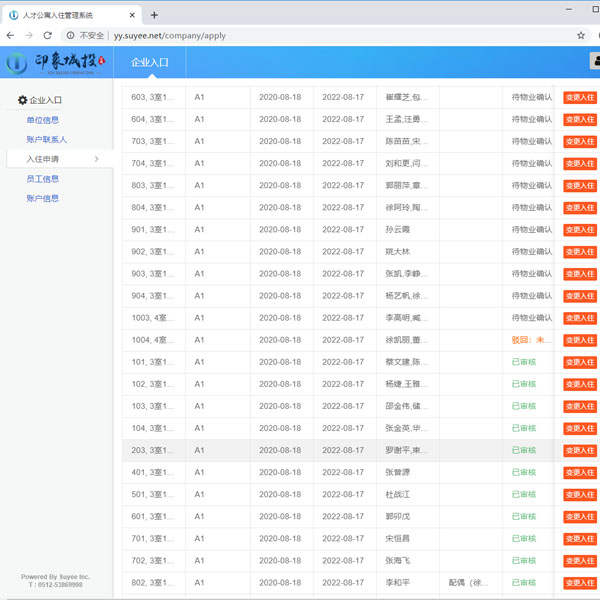Select the row for room 203
The height and width of the screenshot is (600, 600).
pos(340,450)
